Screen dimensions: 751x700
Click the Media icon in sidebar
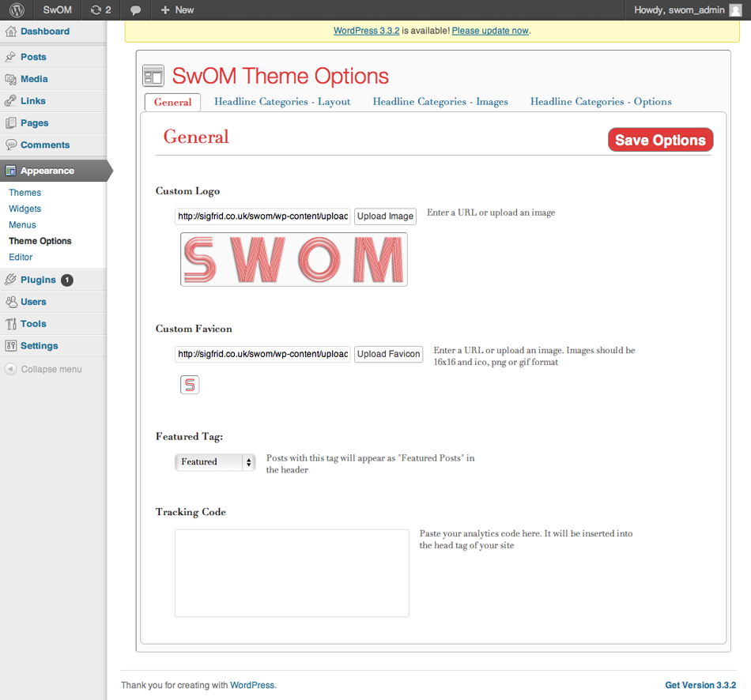10,79
